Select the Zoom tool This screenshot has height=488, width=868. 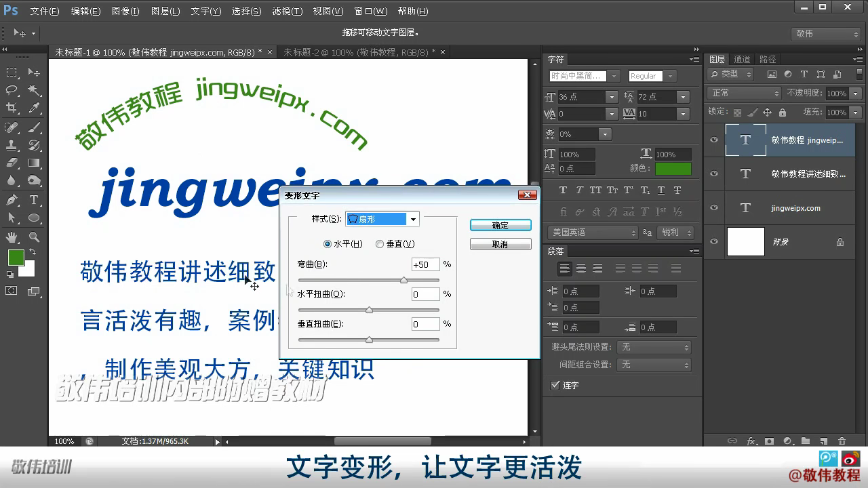(34, 237)
